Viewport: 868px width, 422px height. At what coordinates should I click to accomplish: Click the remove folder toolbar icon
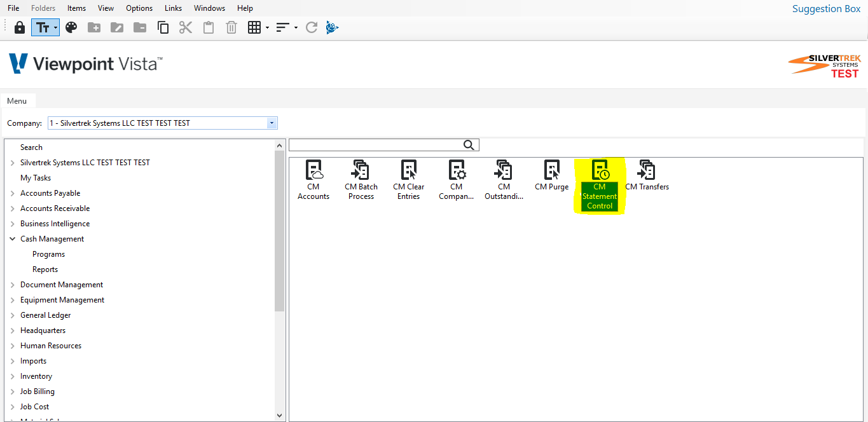tap(140, 27)
